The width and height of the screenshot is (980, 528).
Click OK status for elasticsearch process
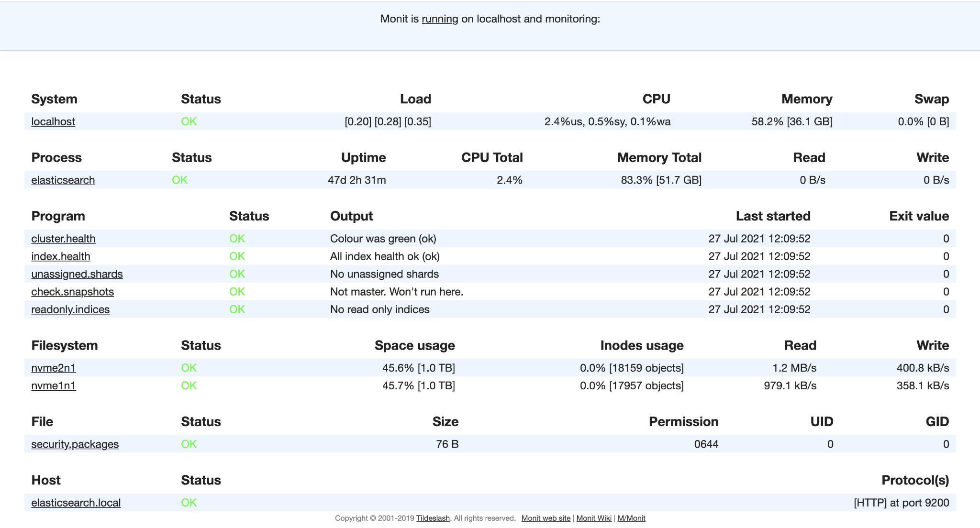(179, 180)
